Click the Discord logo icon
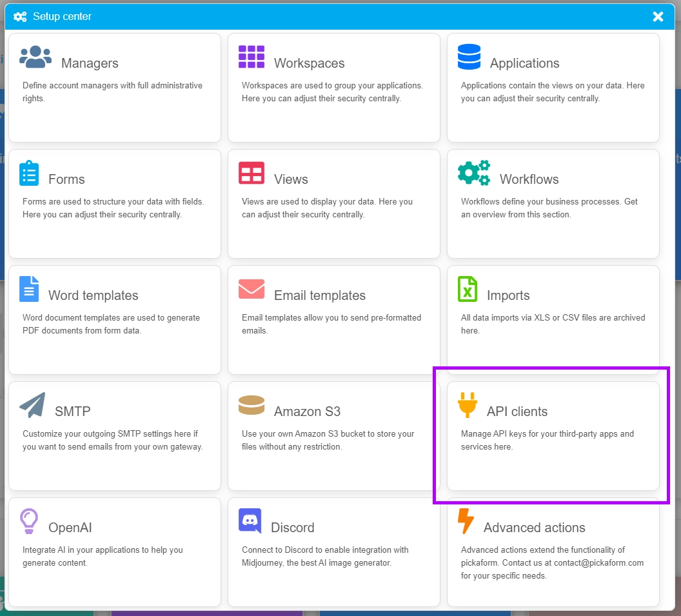Screen dimensions: 681x616 click(250, 521)
